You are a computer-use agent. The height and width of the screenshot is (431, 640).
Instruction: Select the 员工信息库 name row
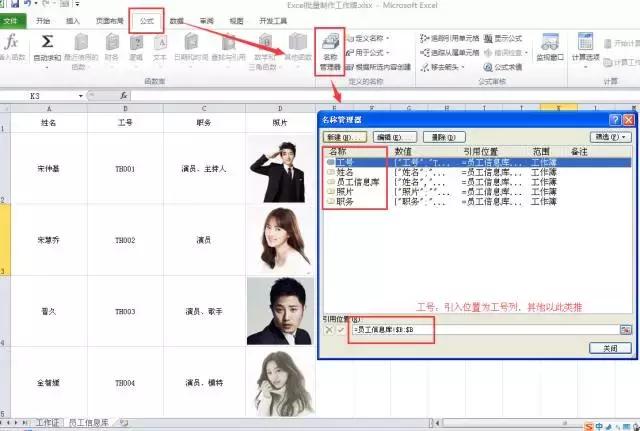[x=477, y=182]
